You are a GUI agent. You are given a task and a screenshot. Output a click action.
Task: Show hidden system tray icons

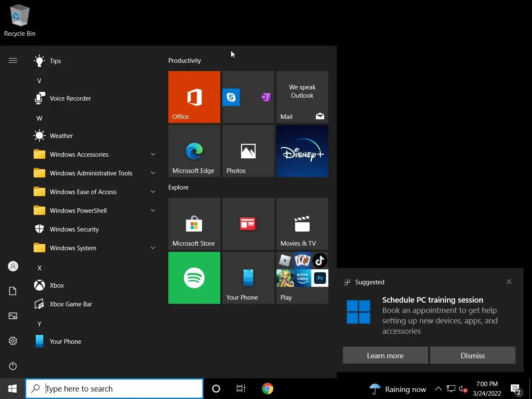click(x=438, y=389)
